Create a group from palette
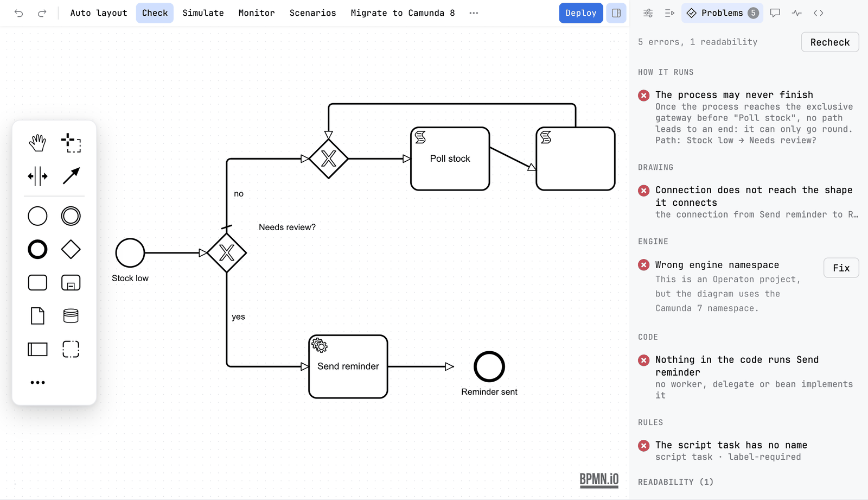The width and height of the screenshot is (868, 500). coord(71,349)
